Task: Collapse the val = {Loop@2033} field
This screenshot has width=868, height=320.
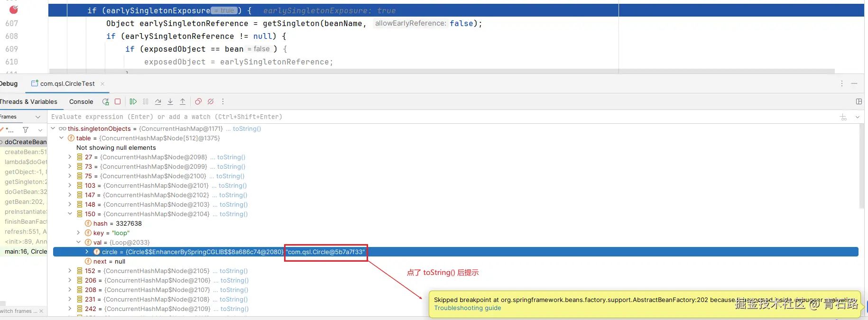Action: [78, 242]
